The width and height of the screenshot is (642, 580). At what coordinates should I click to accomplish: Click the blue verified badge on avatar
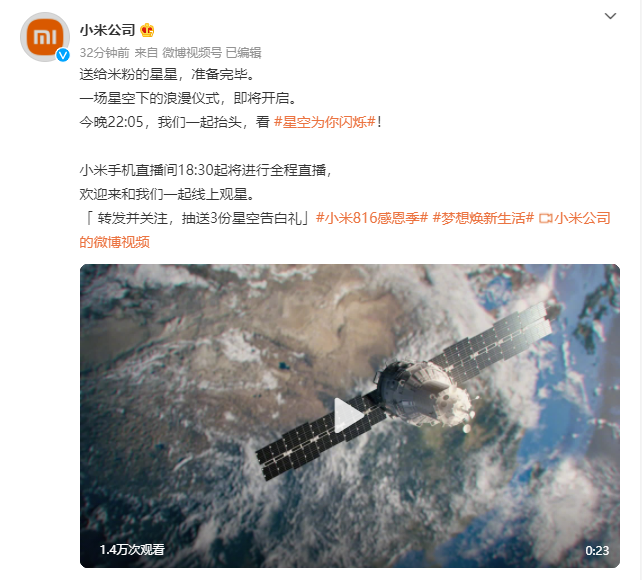pyautogui.click(x=63, y=55)
